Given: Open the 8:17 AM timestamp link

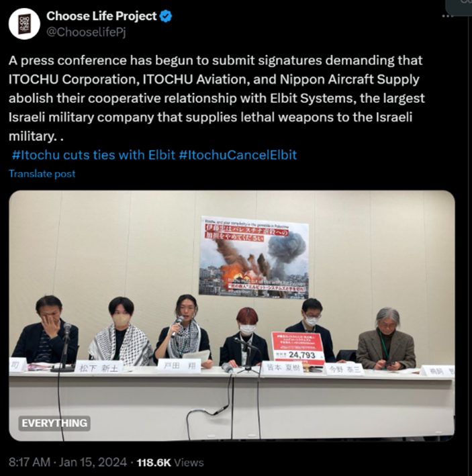Looking at the screenshot, I should (x=29, y=463).
